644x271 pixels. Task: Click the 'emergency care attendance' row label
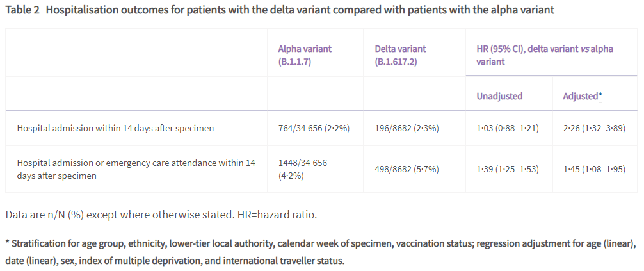[x=136, y=169]
